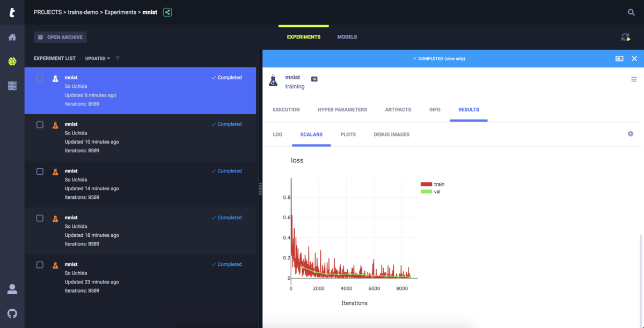This screenshot has width=644, height=328.
Task: Open the GitHub icon in sidebar
Action: click(x=12, y=314)
